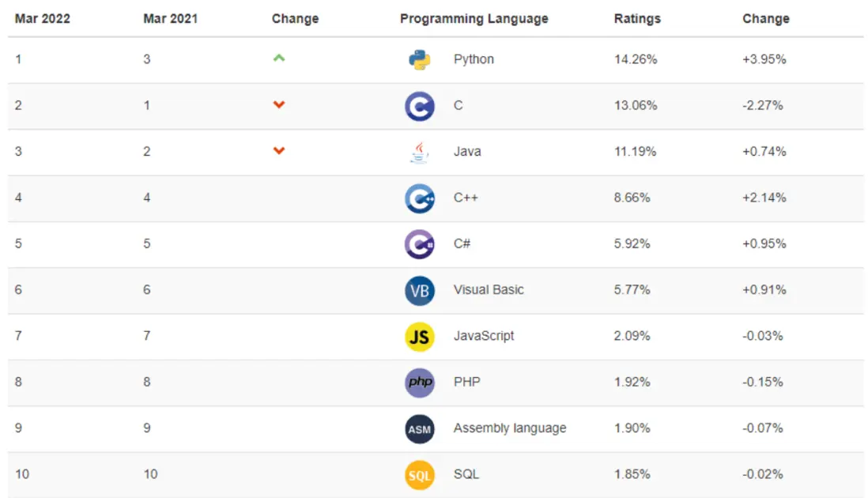Click Python's 14.26% rating value
Viewport: 868px width, 498px height.
636,59
